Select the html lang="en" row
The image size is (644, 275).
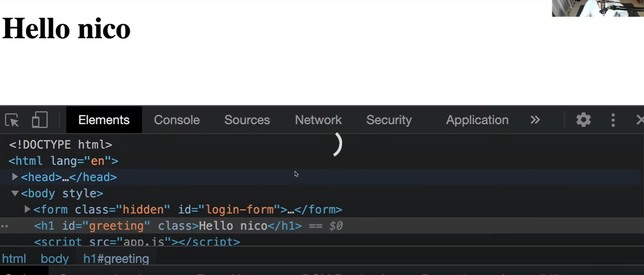pyautogui.click(x=322, y=161)
